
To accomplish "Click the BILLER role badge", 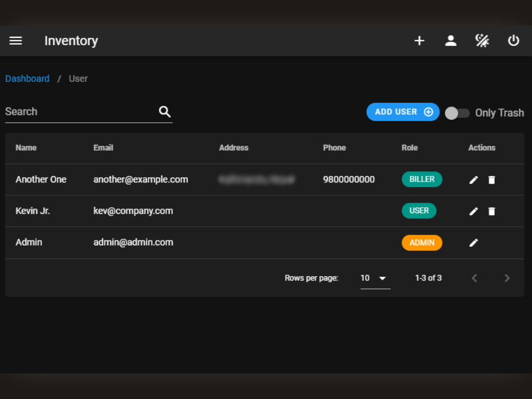I will pyautogui.click(x=422, y=179).
